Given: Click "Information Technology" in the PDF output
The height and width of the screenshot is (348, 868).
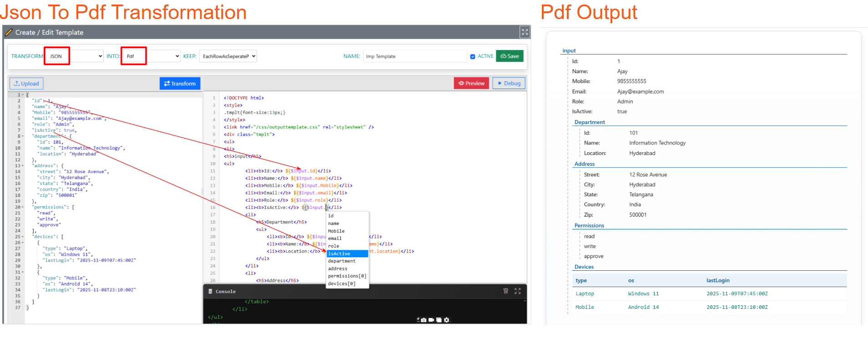Looking at the screenshot, I should pyautogui.click(x=657, y=143).
